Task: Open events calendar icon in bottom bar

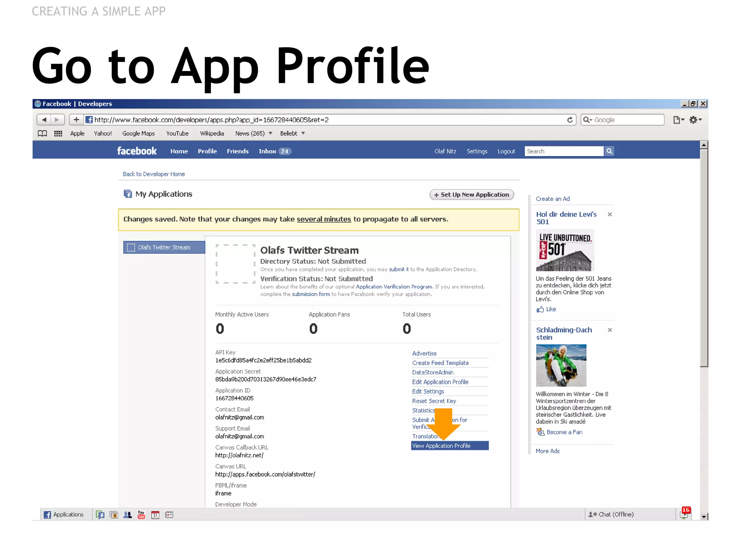Action: pyautogui.click(x=155, y=515)
